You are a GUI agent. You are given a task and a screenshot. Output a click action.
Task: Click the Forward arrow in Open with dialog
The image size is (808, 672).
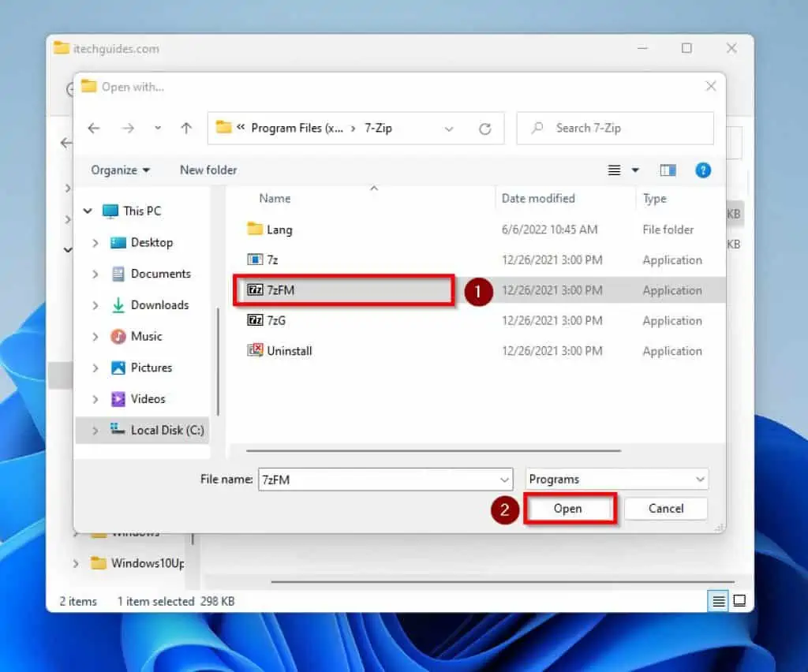(x=128, y=129)
